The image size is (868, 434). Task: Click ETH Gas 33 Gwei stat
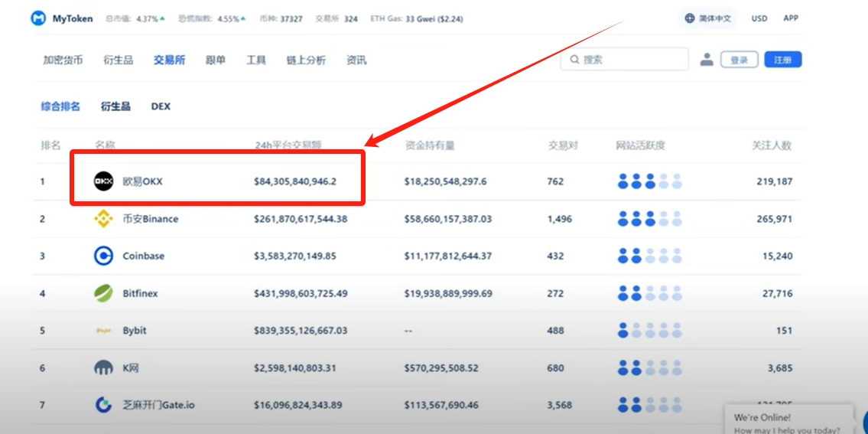(x=417, y=19)
